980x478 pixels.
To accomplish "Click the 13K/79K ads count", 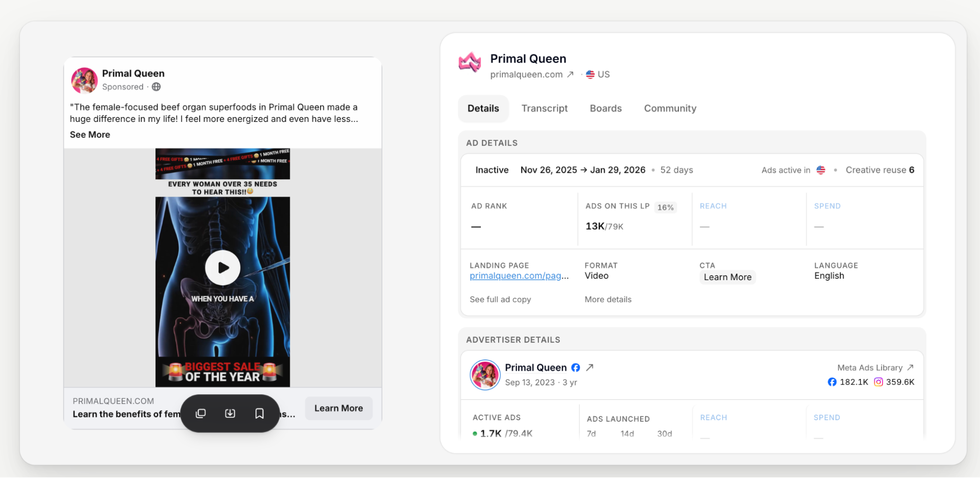I will [604, 226].
